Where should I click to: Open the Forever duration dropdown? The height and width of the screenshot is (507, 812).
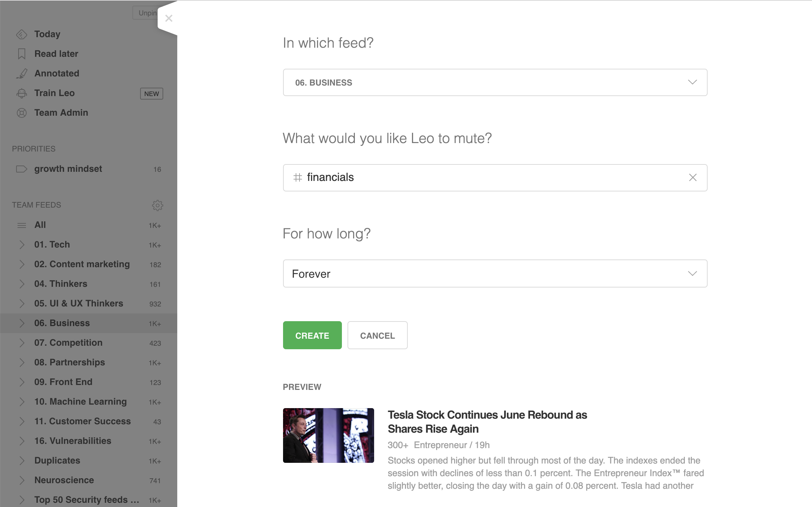click(495, 273)
